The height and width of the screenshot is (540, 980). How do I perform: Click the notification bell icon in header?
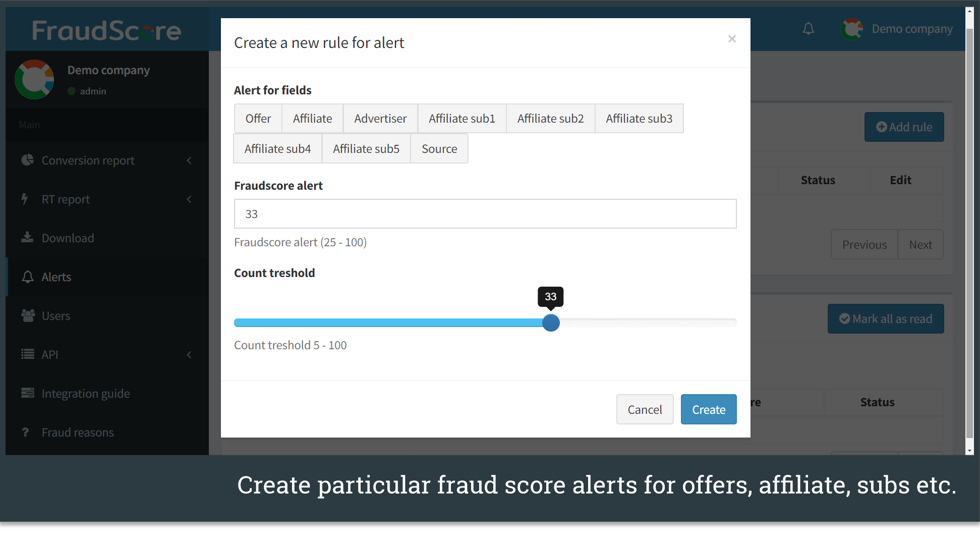coord(808,29)
